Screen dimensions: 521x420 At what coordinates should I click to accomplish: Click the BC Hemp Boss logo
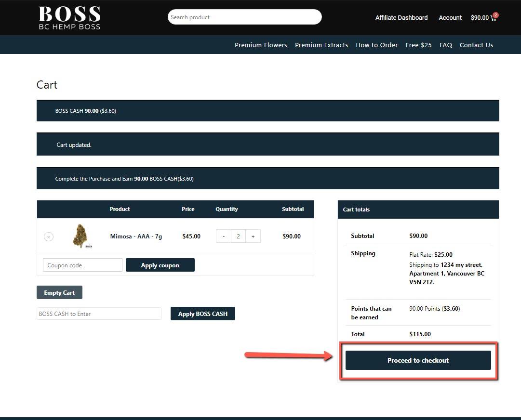pos(69,18)
